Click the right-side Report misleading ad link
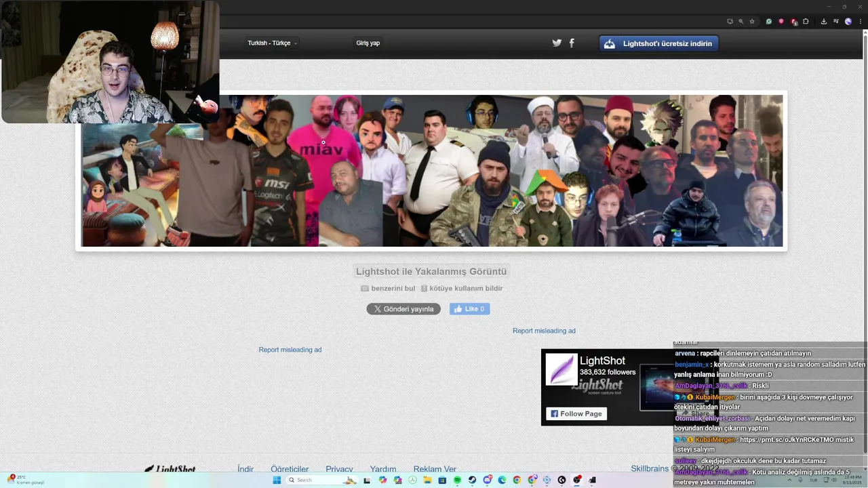Viewport: 868px width, 488px height. pos(544,331)
